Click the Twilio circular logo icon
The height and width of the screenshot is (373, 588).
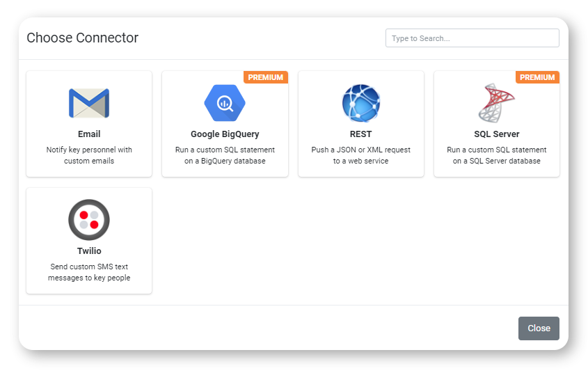pyautogui.click(x=89, y=220)
